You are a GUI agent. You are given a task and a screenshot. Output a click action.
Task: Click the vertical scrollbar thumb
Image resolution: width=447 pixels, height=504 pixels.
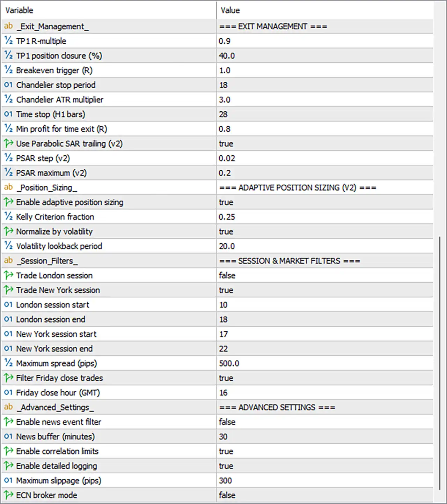(x=440, y=363)
